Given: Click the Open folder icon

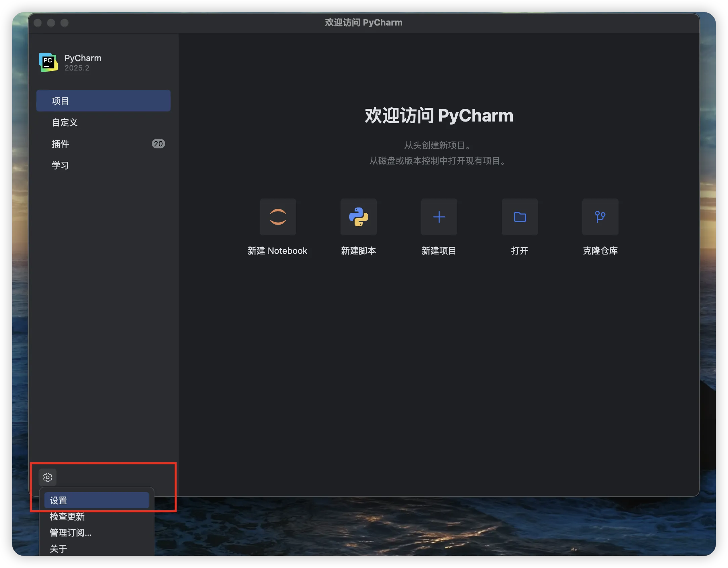Looking at the screenshot, I should pos(519,217).
